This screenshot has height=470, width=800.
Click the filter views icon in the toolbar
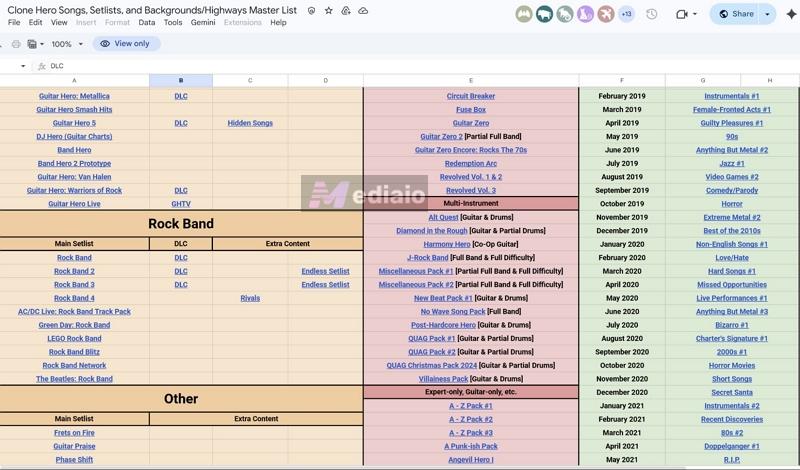click(x=32, y=44)
